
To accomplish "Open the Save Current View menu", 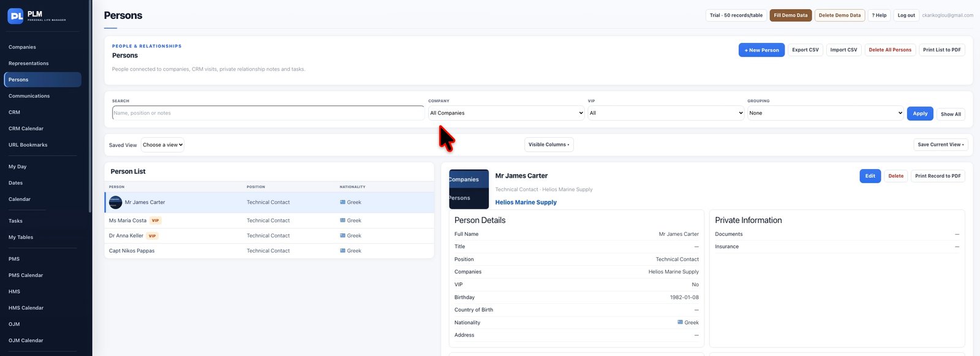I will click(941, 145).
